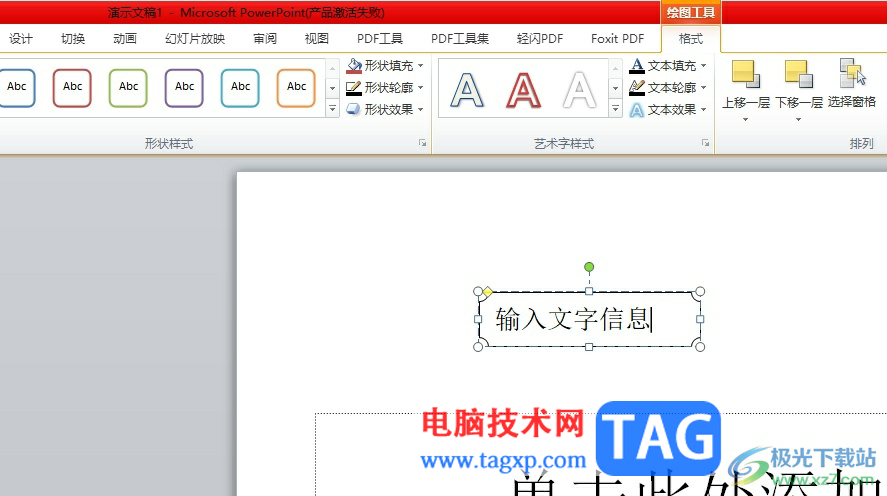Choose the white faded WordArt A style
Image resolution: width=887 pixels, height=496 pixels.
tap(579, 89)
